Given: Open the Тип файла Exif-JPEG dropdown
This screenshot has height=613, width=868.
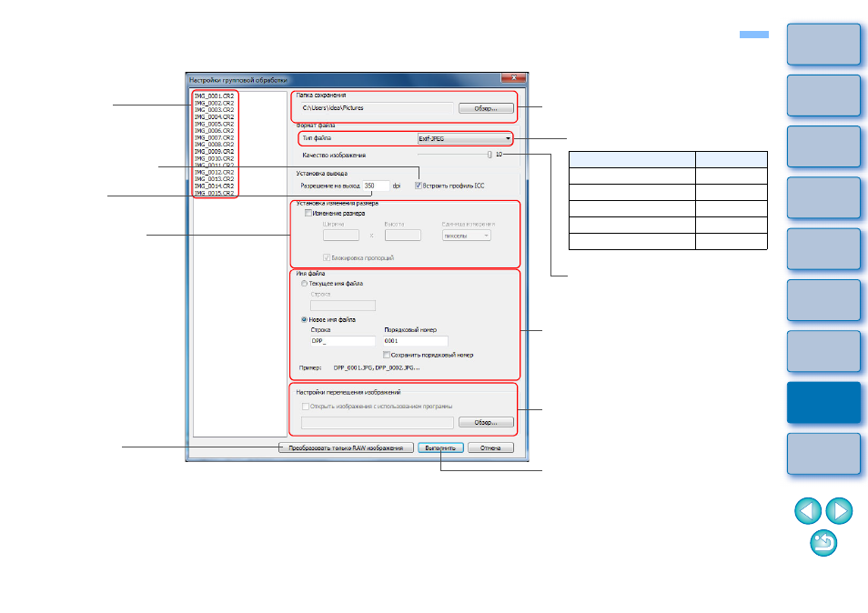Looking at the screenshot, I should point(464,138).
